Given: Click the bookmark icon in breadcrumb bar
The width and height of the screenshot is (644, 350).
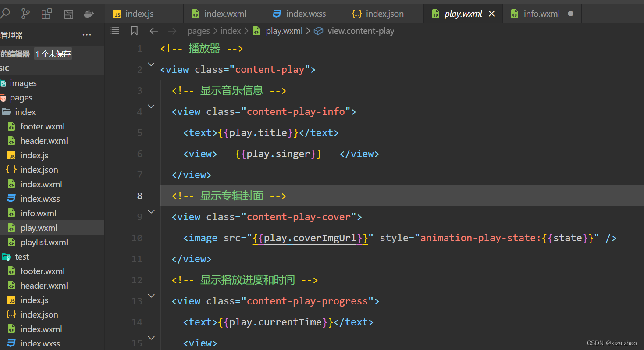Looking at the screenshot, I should (134, 31).
